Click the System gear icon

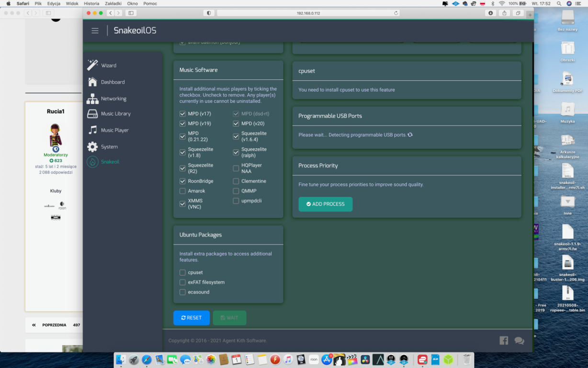92,147
